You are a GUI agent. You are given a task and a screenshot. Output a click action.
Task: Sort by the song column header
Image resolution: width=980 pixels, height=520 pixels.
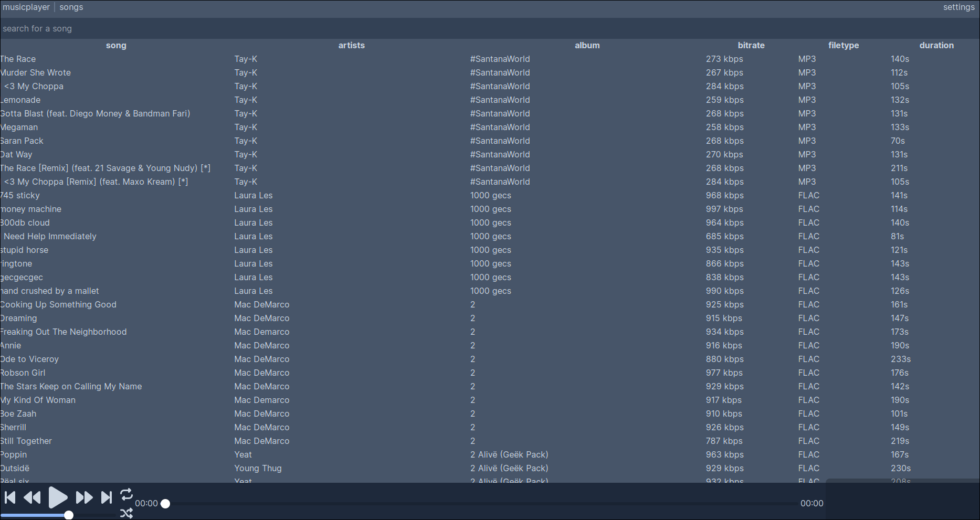116,46
